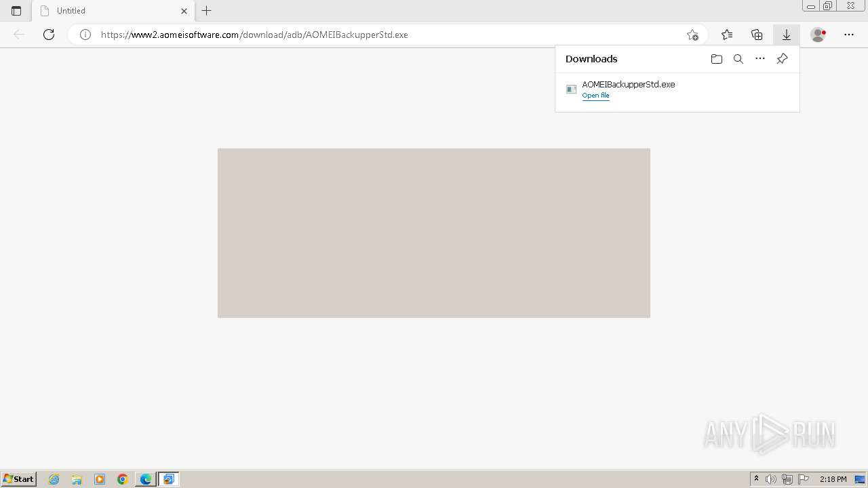Add this page to favorites

[x=692, y=35]
